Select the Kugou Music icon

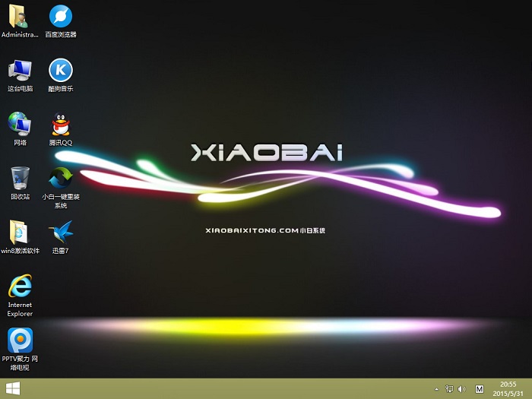pyautogui.click(x=61, y=70)
